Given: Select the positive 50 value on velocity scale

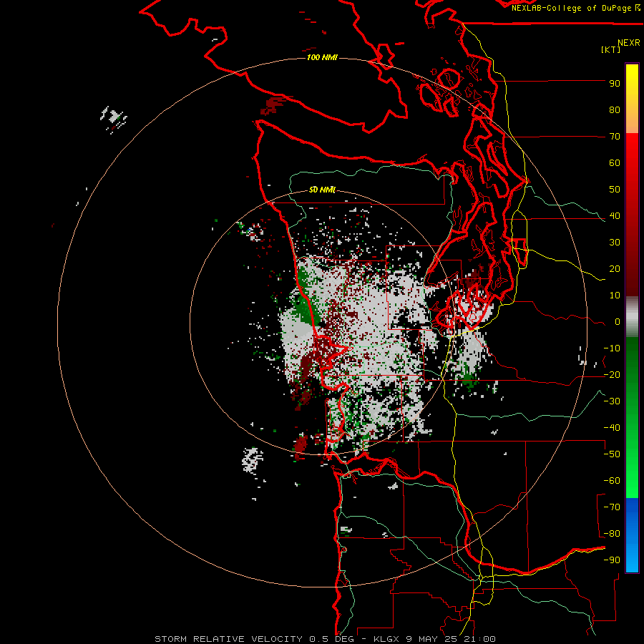Looking at the screenshot, I should tap(615, 190).
